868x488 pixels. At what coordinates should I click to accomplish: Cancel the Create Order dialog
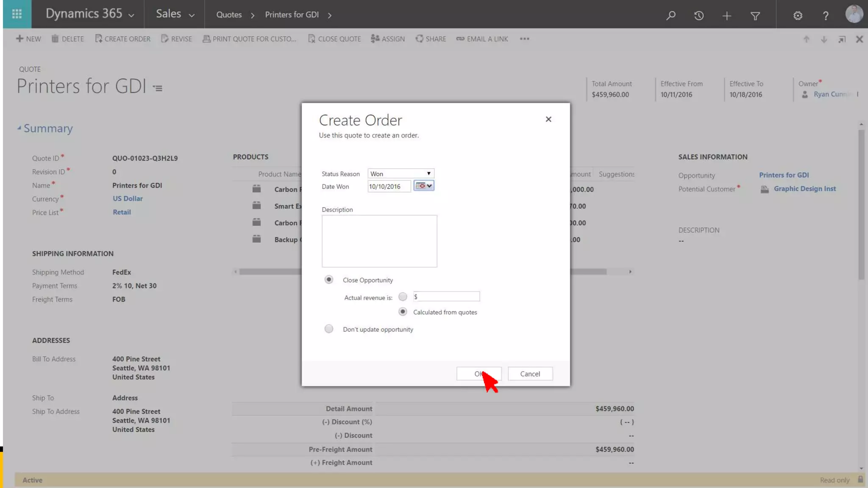tap(530, 374)
